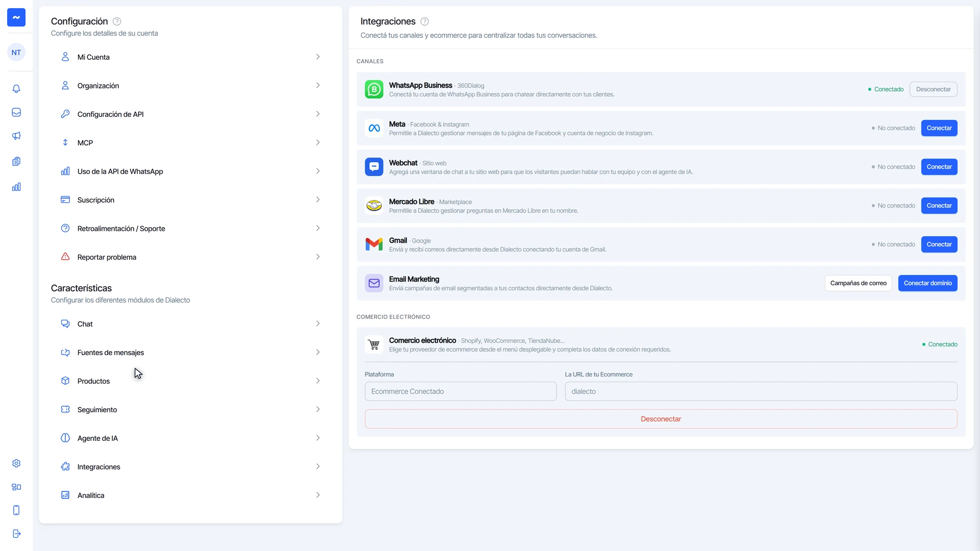Open the settings gear in sidebar

(16, 463)
